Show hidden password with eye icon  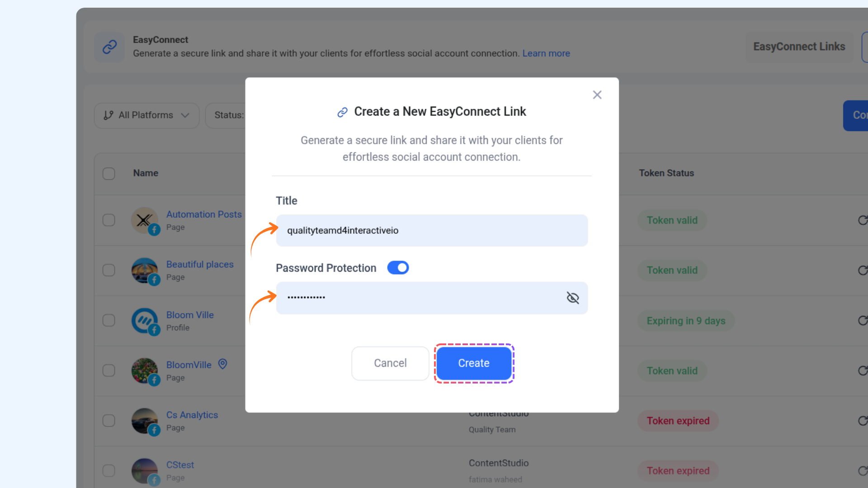[573, 298]
